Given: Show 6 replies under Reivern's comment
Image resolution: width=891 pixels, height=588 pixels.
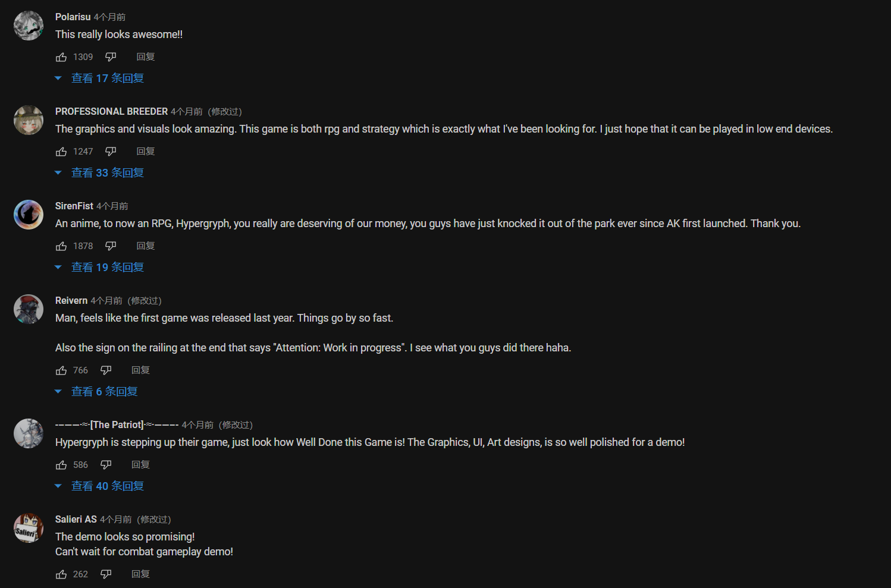Looking at the screenshot, I should (96, 392).
